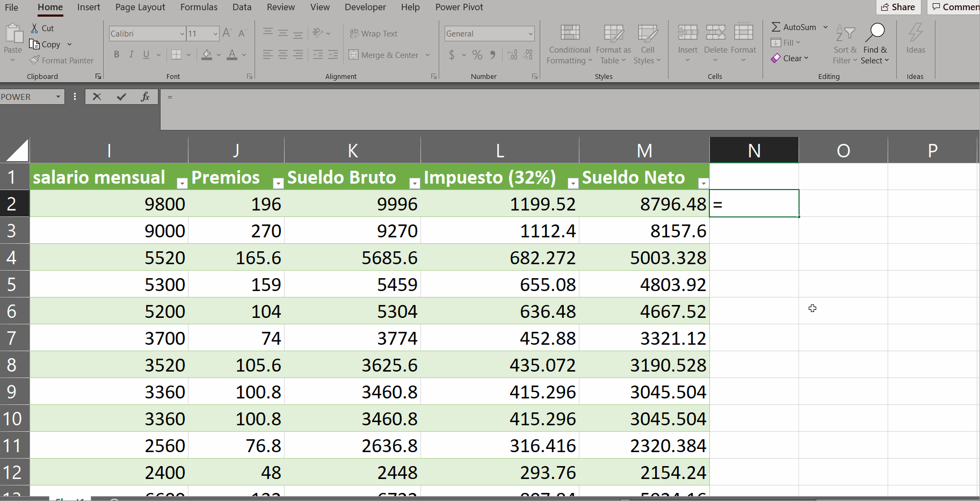Select the Format Painter tool
Viewport: 980px width, 501px height.
click(62, 60)
